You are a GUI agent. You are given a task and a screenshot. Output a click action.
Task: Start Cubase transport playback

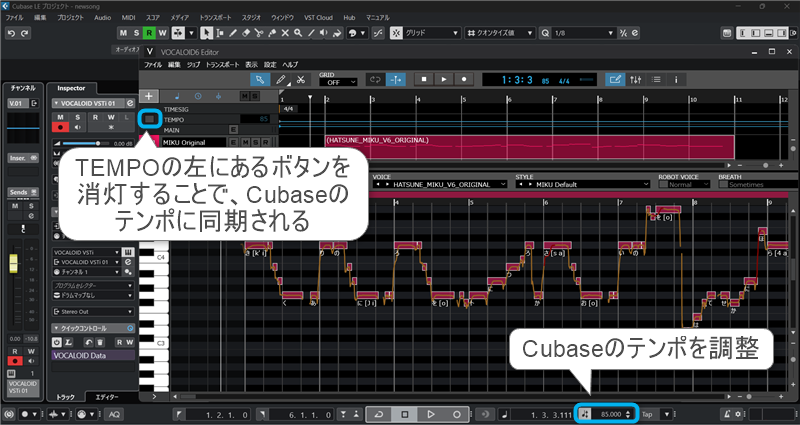[x=431, y=414]
